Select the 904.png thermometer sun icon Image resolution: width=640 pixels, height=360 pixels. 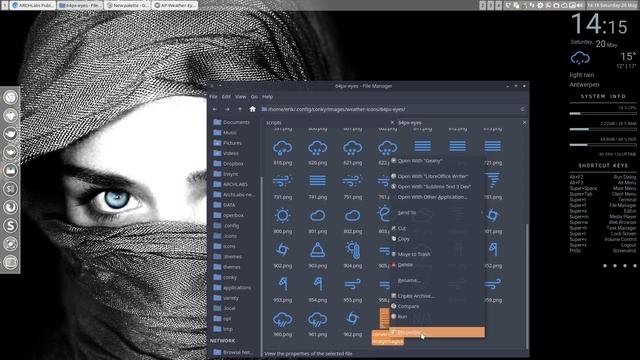(x=353, y=250)
